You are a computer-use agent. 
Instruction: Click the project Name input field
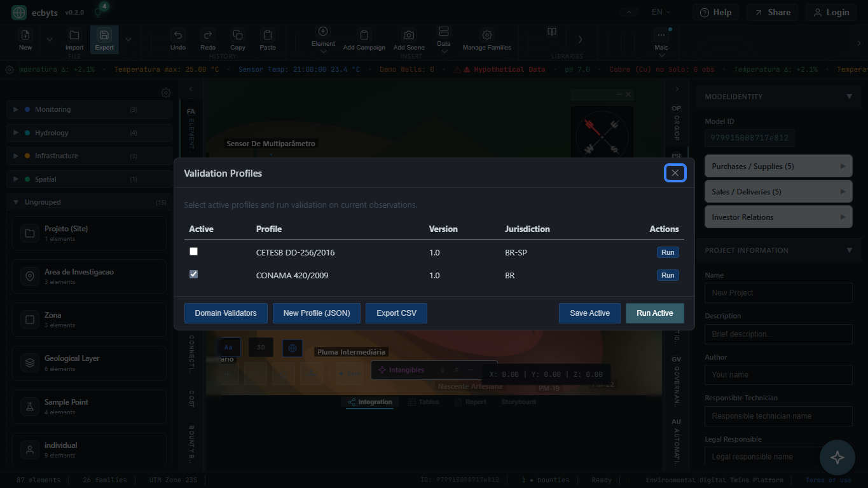coord(778,293)
